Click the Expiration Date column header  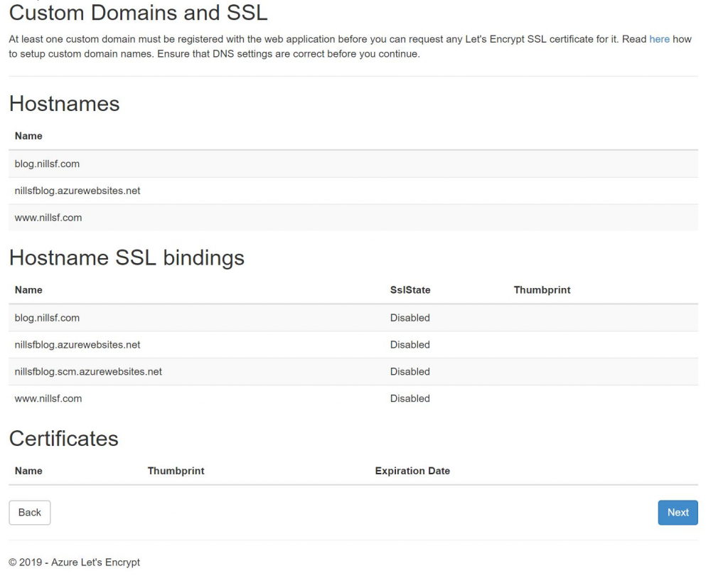tap(412, 471)
